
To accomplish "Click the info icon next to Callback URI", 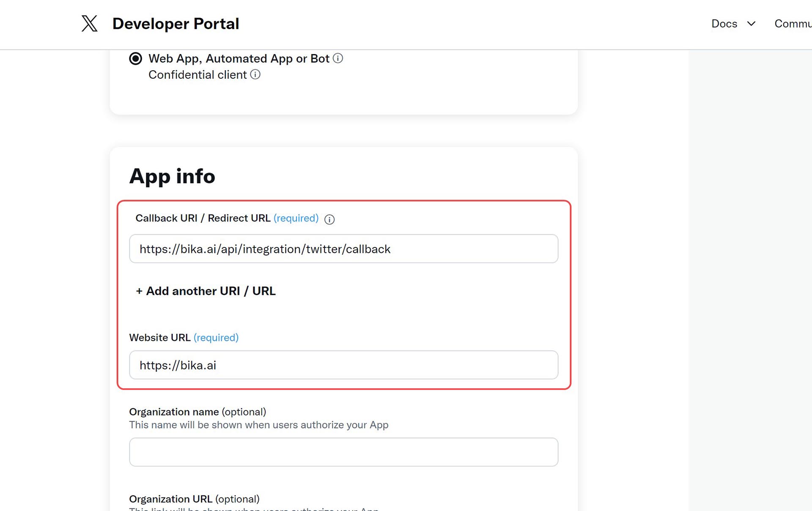I will click(329, 218).
